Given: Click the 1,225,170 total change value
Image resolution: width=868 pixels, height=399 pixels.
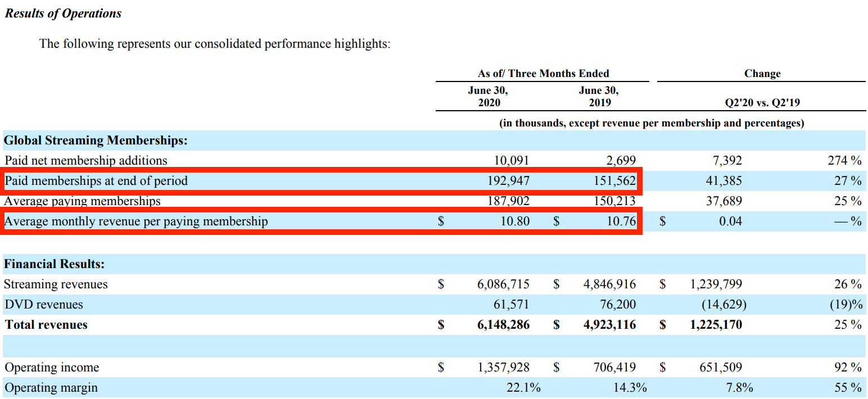Looking at the screenshot, I should (716, 325).
